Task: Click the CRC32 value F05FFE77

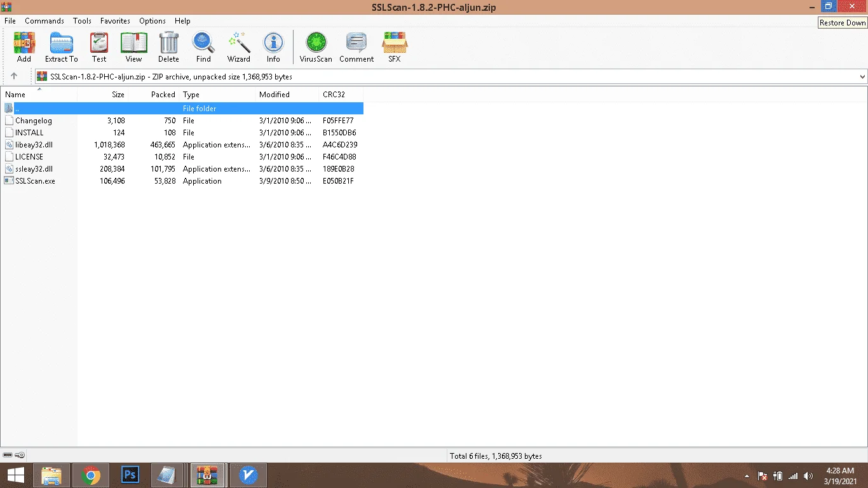Action: coord(338,121)
